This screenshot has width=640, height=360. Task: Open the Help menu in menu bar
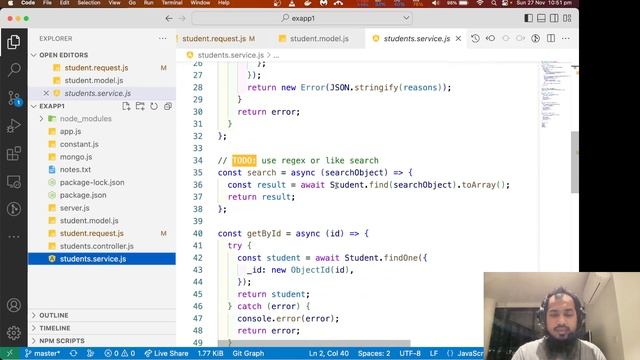[224, 3]
